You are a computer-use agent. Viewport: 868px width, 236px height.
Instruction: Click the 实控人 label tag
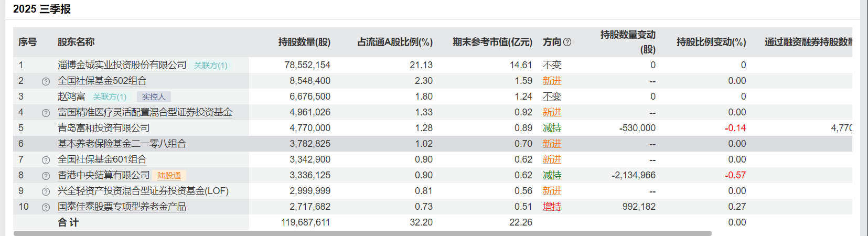coord(154,97)
